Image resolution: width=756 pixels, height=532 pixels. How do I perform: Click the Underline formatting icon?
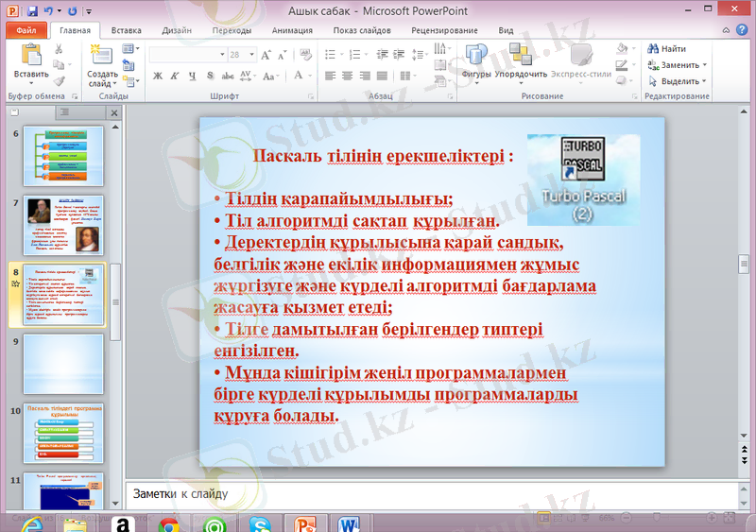(x=192, y=76)
